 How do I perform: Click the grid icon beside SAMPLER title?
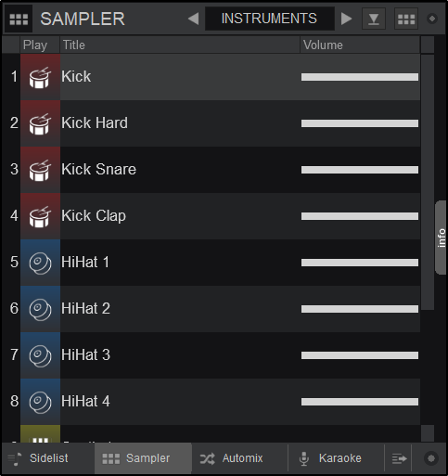coord(19,19)
